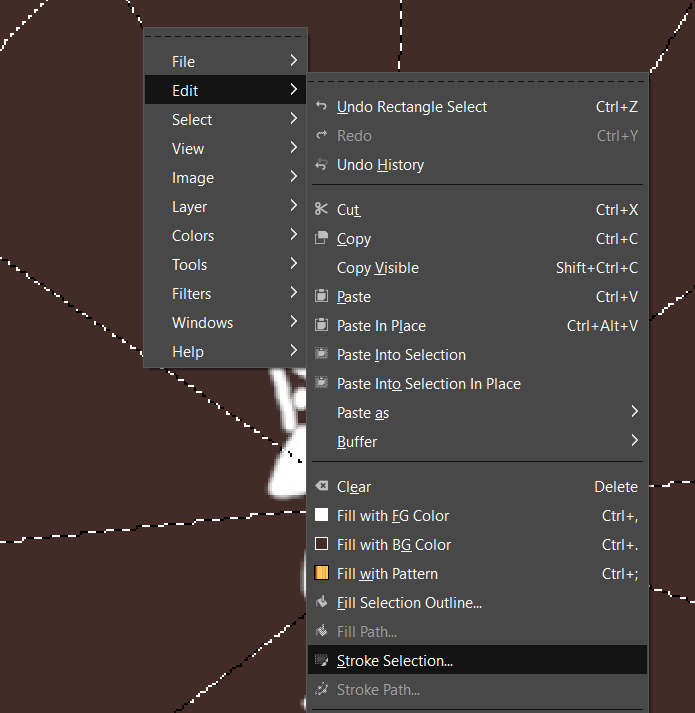Click the Stroke Selection icon
This screenshot has width=695, height=713.
pos(321,661)
